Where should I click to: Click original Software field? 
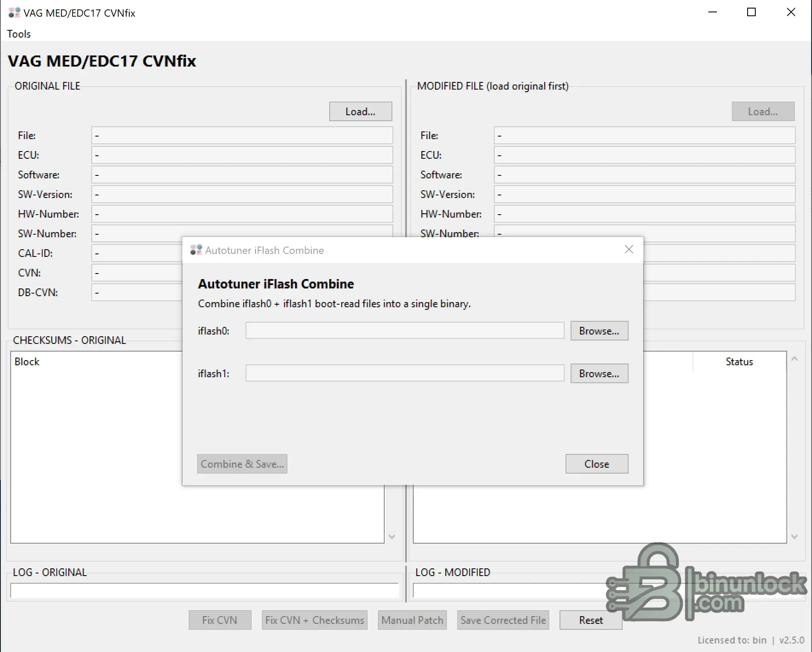(242, 175)
